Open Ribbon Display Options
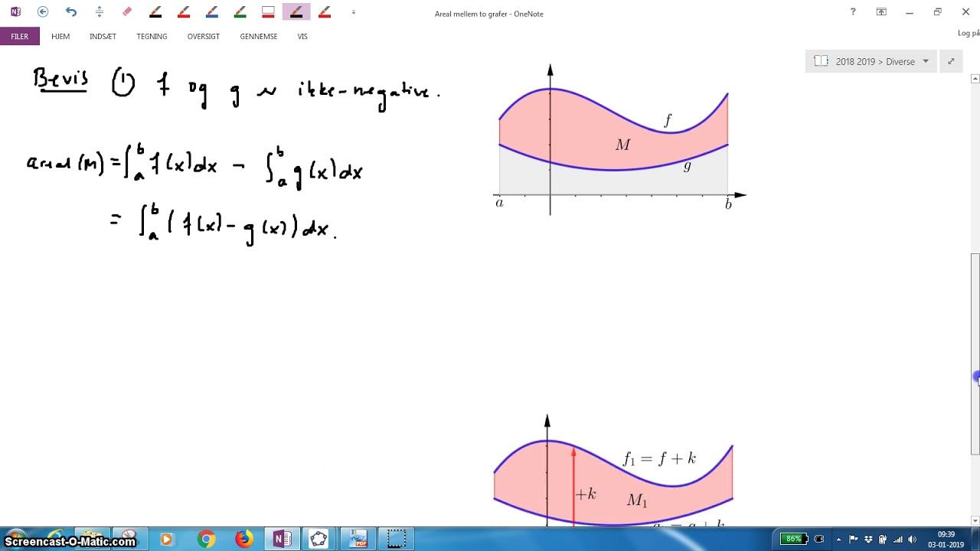 point(881,12)
